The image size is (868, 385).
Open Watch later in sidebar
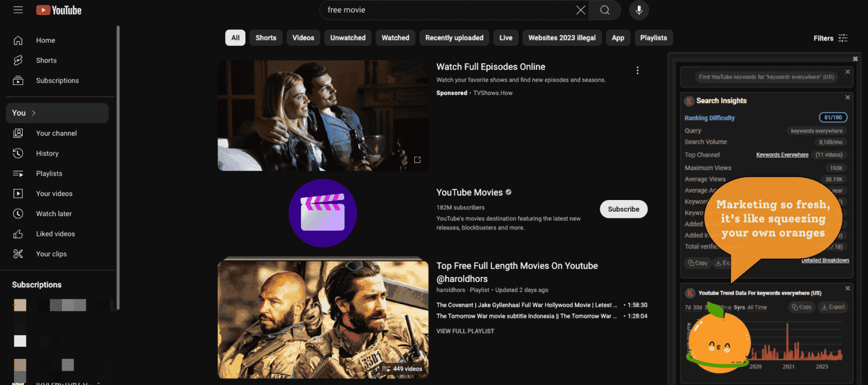click(x=54, y=213)
